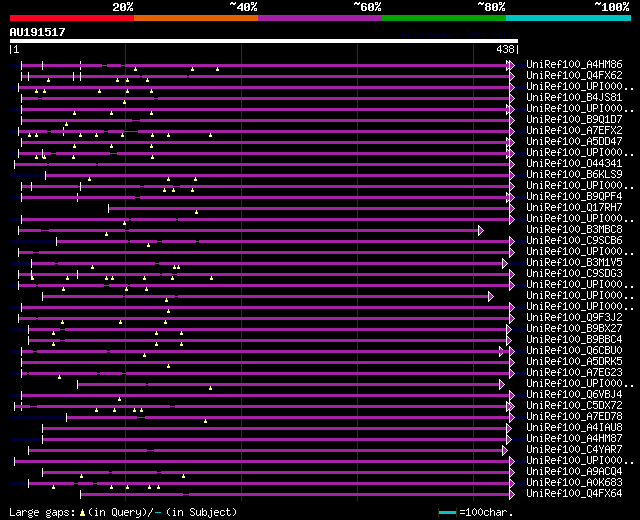Click the query end position label 438
The height and width of the screenshot is (520, 640).
coord(505,49)
